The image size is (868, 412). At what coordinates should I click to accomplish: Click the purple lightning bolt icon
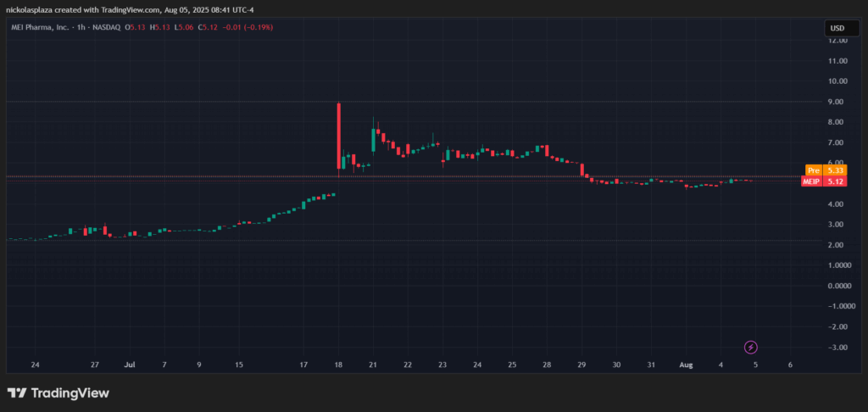(751, 348)
